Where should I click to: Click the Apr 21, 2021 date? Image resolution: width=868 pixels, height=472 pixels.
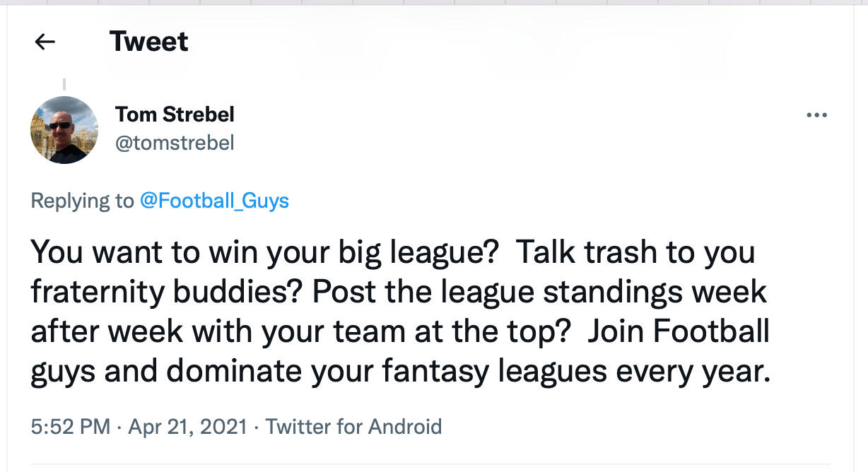pos(187,427)
